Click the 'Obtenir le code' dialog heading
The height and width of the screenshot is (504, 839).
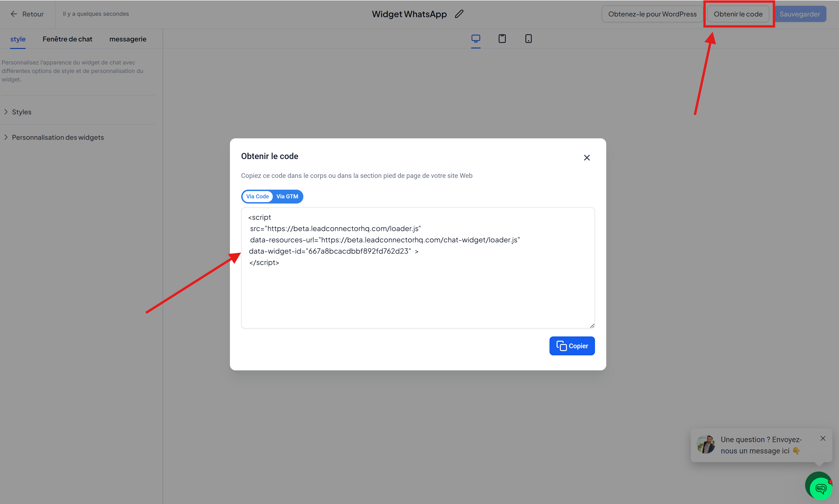270,156
